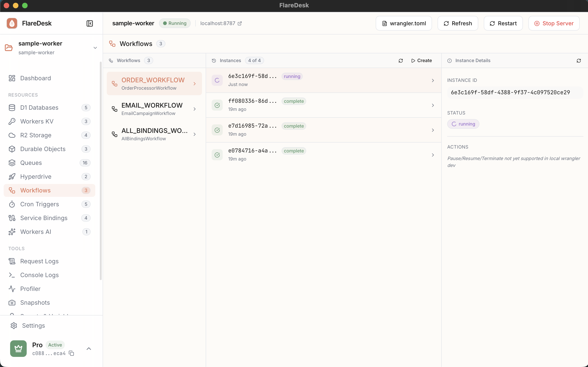
Task: Select the D1 Databases resource icon
Action: [12, 108]
